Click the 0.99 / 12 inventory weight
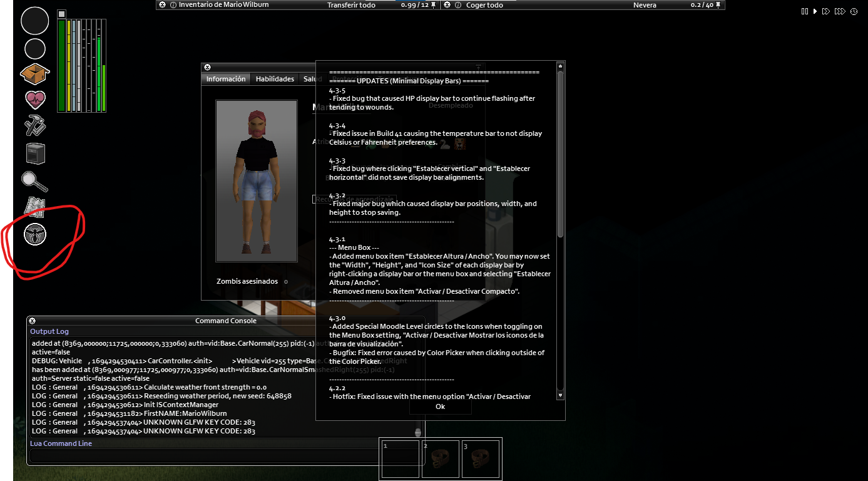Screen dimensions: 868x481 415,5
